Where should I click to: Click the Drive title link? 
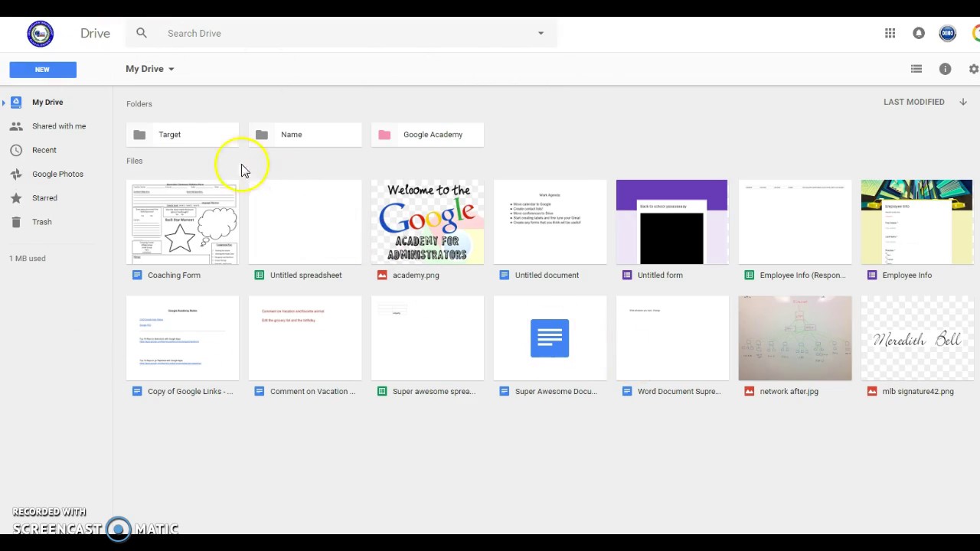(96, 34)
